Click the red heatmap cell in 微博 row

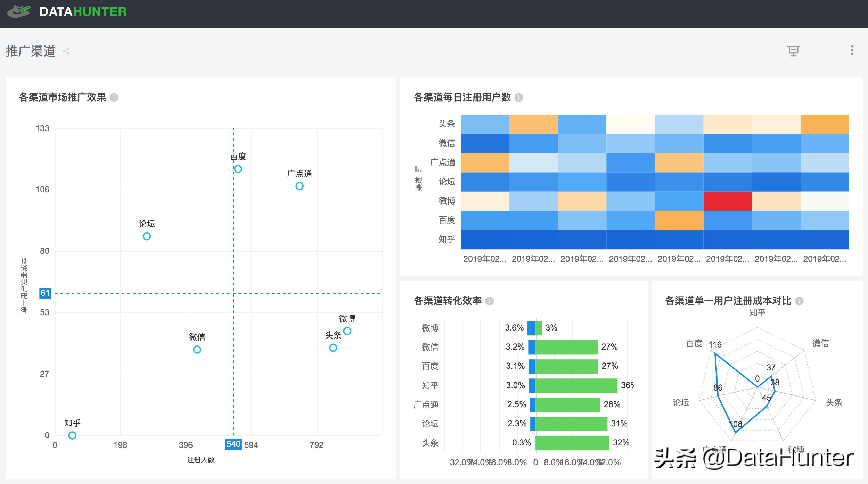728,201
